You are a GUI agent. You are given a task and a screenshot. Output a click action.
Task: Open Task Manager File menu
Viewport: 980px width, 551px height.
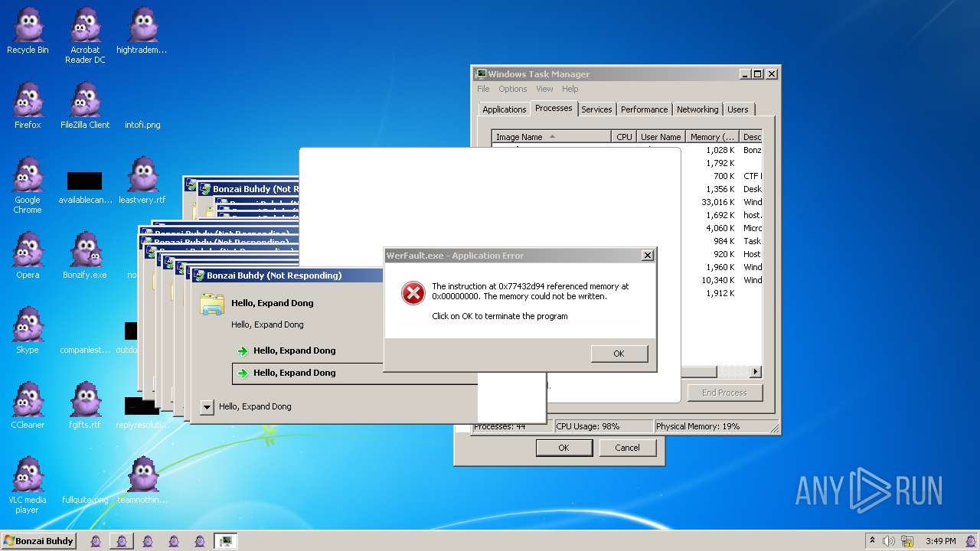[x=483, y=89]
